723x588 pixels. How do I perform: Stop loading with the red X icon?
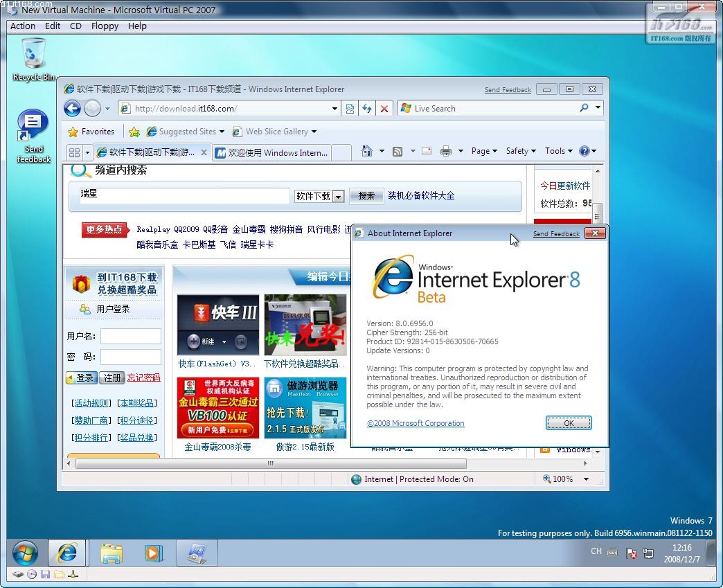384,108
